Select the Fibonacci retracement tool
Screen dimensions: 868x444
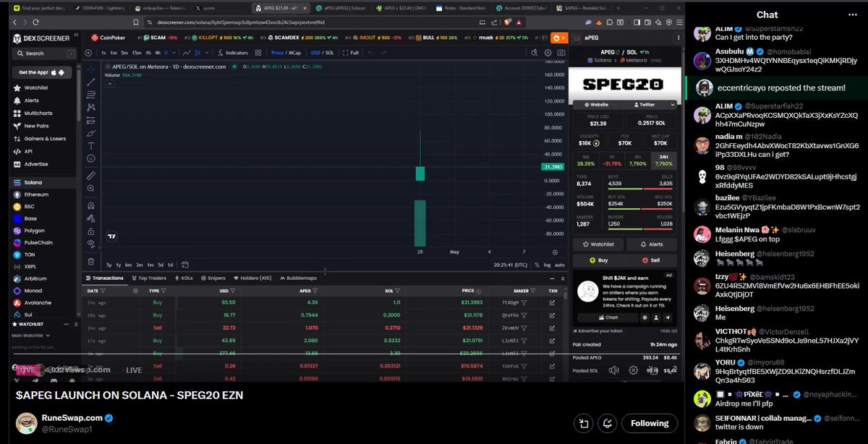coord(90,95)
